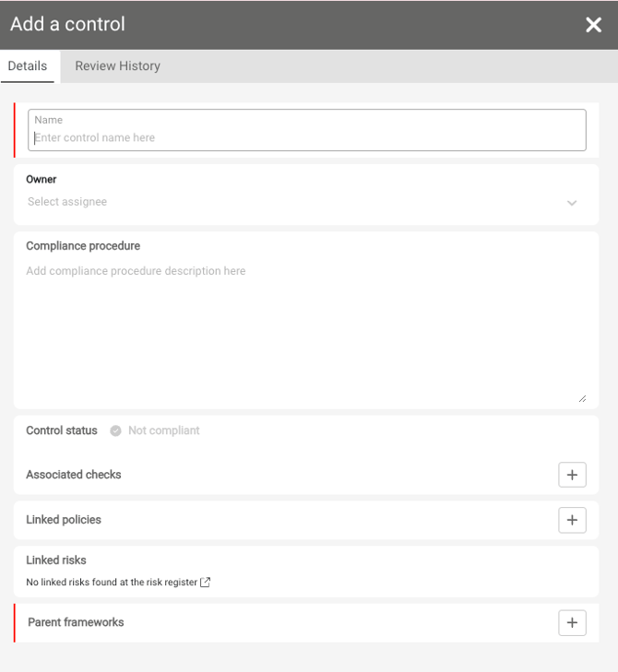This screenshot has width=618, height=672.
Task: Select the Details tab
Action: pos(28,66)
